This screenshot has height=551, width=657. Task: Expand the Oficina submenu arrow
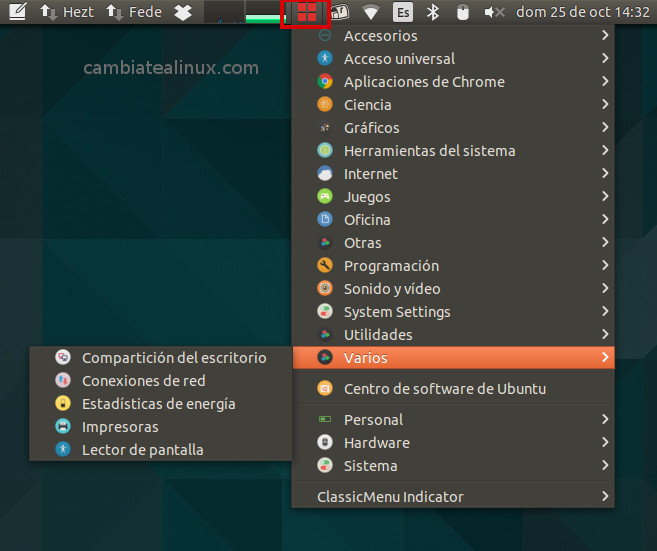click(605, 219)
